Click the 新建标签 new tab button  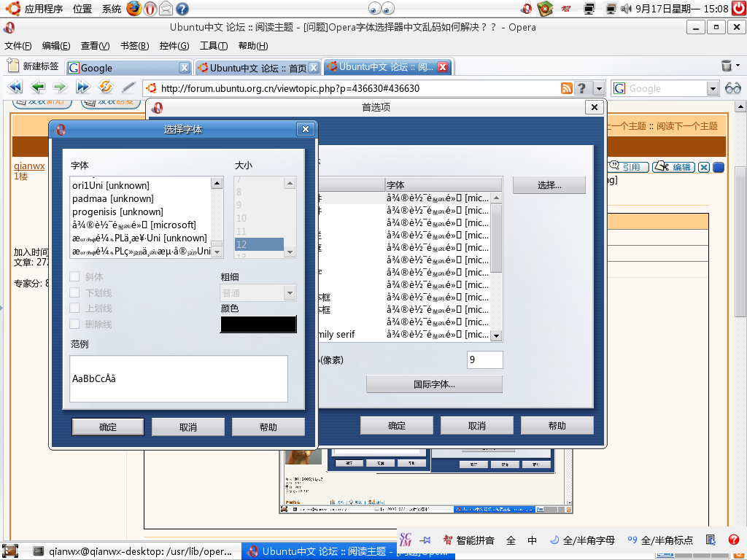34,66
